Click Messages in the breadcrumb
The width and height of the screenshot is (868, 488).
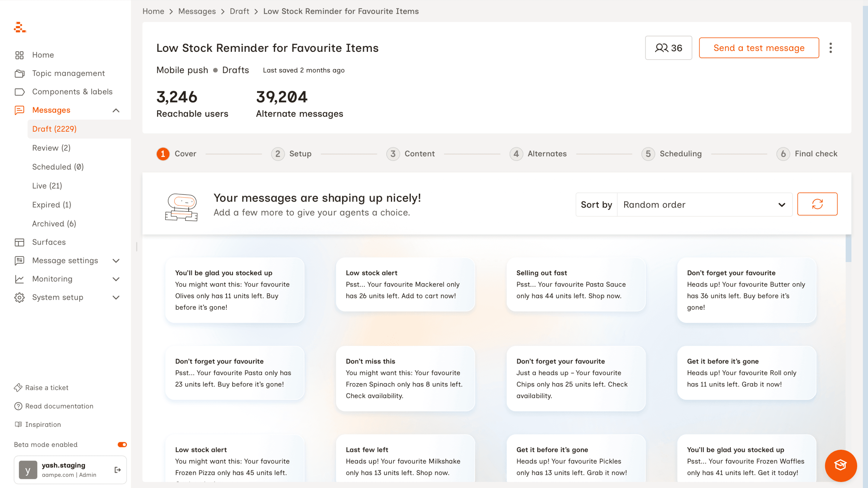pos(197,11)
